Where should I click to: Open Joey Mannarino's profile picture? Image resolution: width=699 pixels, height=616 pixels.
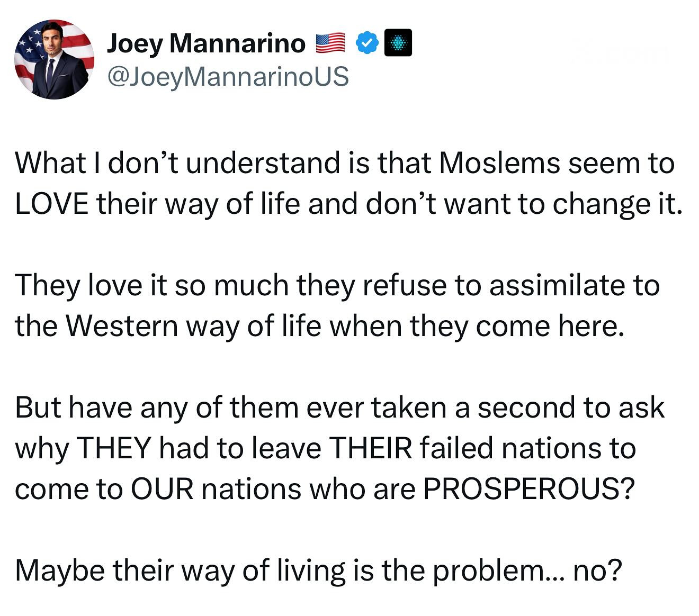[55, 59]
